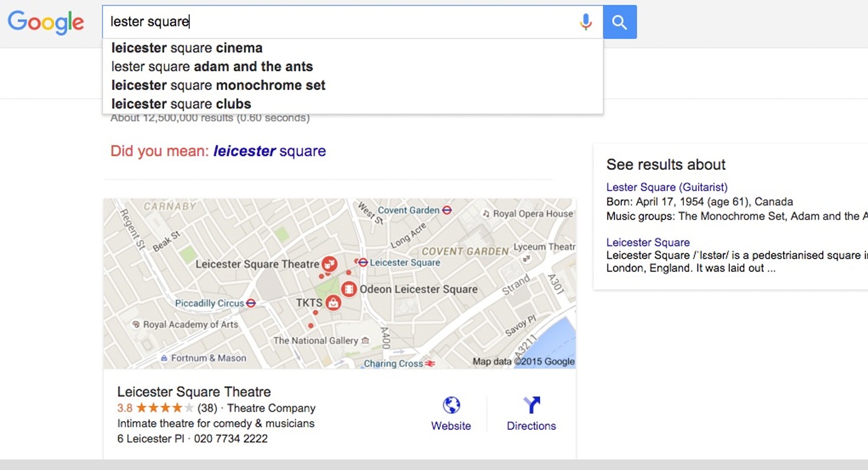This screenshot has height=470, width=868.
Task: Click 'Intimate theatre for comedy & musicians' text
Action: coord(216,423)
